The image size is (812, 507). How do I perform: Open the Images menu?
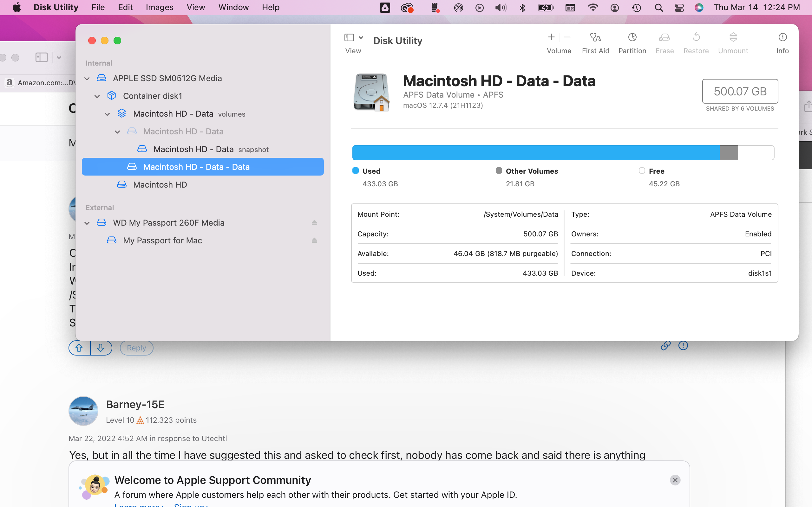[x=159, y=7]
